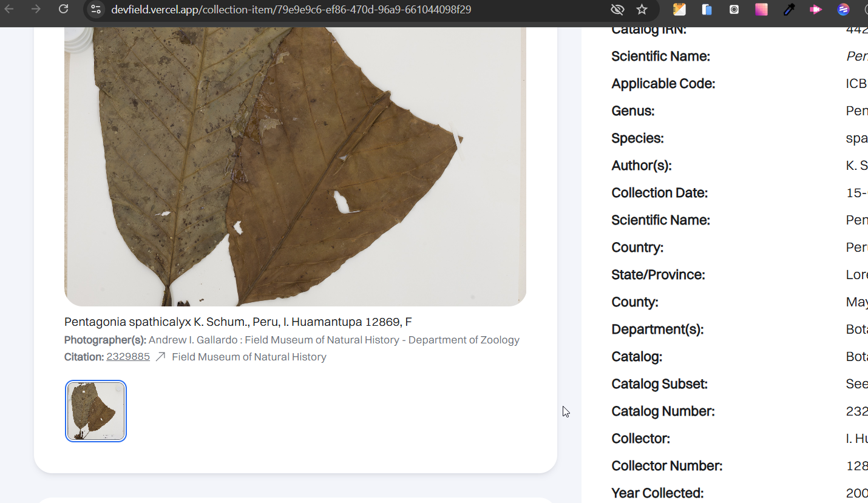Click the 'Collector Number:' label
This screenshot has height=503, width=868.
pyautogui.click(x=667, y=466)
